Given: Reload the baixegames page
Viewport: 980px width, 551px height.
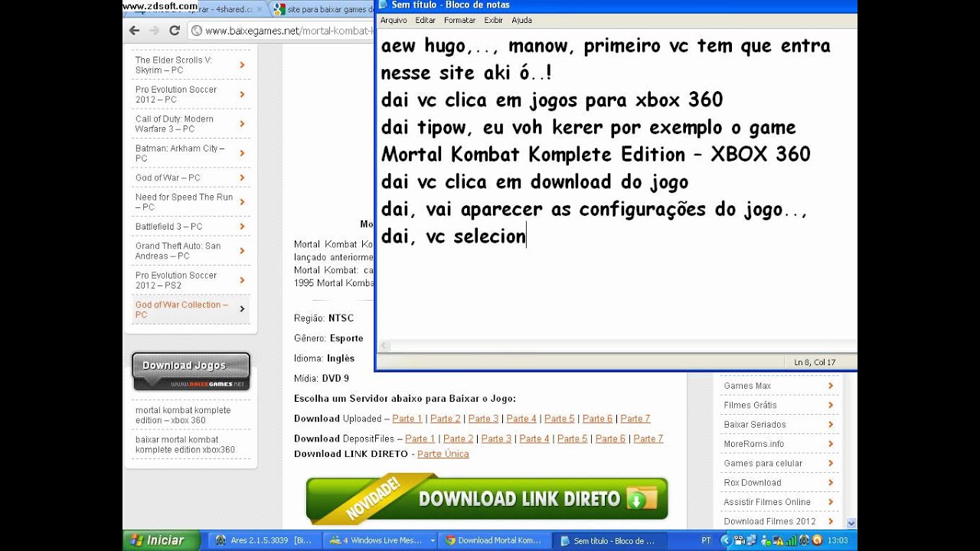Looking at the screenshot, I should point(174,31).
